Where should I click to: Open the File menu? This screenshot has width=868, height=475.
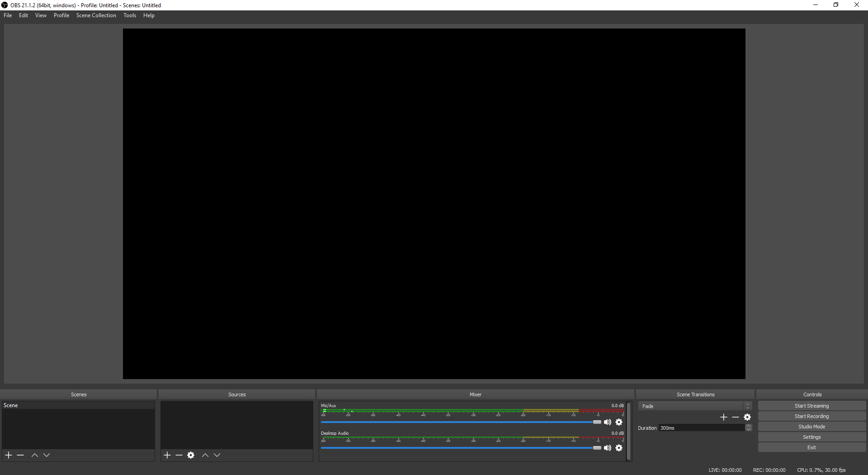pyautogui.click(x=8, y=15)
